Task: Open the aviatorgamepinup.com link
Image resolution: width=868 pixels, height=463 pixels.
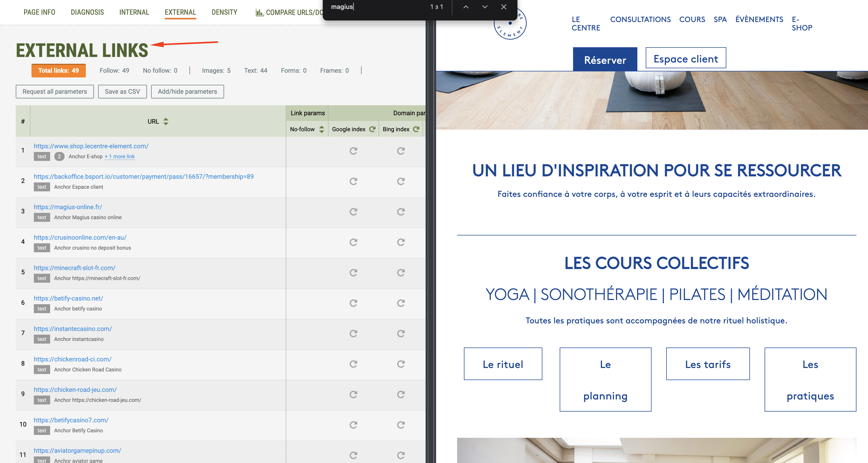Action: coord(77,450)
